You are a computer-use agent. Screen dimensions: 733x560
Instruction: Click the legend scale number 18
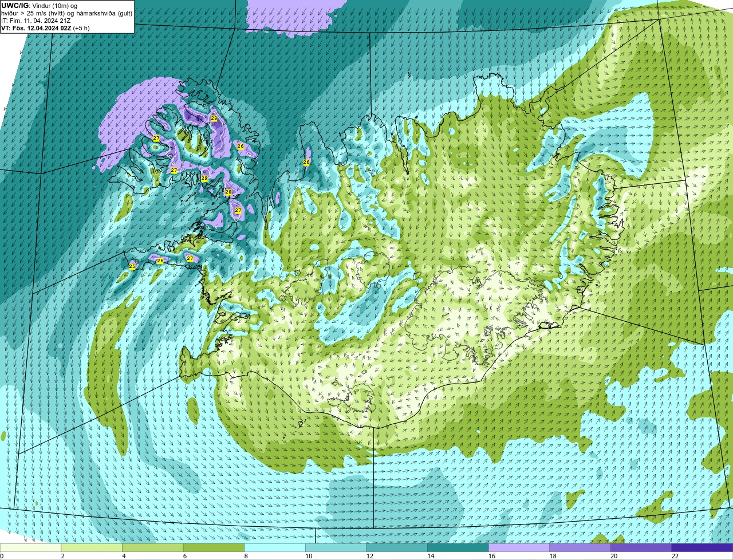coord(553,556)
